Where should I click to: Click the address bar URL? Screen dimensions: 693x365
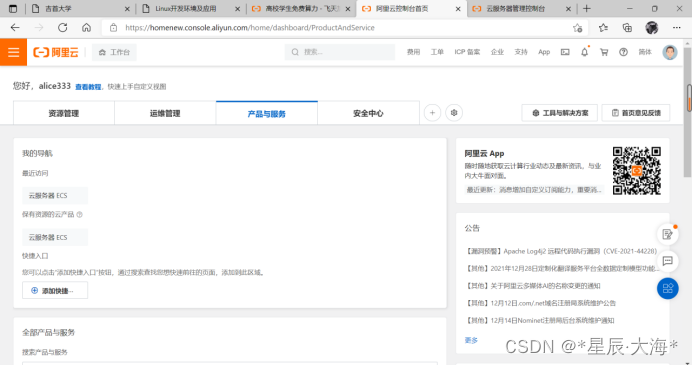click(x=250, y=27)
